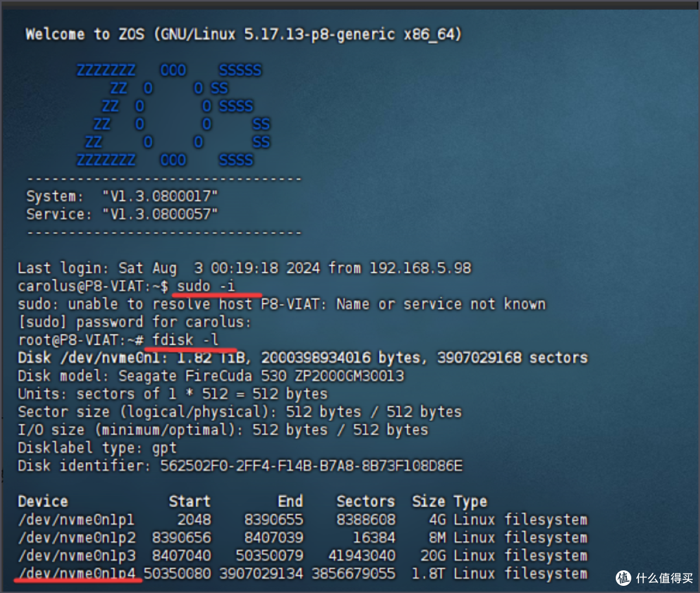Click the underlined 'sudo -i' command
The image size is (700, 593).
click(x=206, y=286)
